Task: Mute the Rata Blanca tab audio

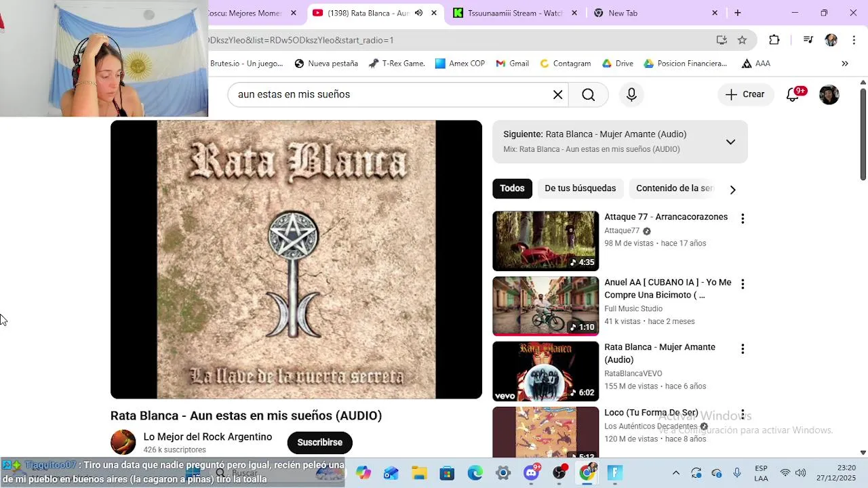Action: pos(418,13)
